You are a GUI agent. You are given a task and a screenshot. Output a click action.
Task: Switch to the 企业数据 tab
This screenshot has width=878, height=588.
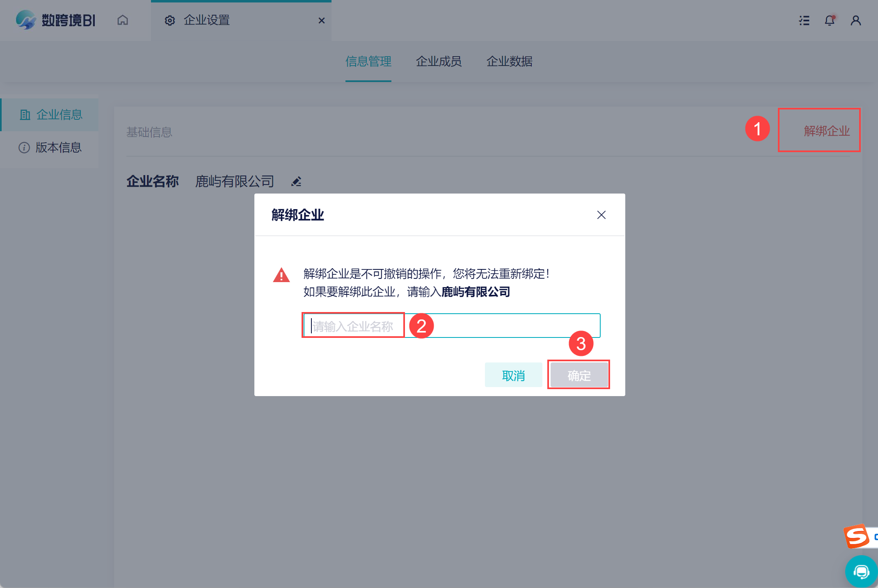coord(509,62)
